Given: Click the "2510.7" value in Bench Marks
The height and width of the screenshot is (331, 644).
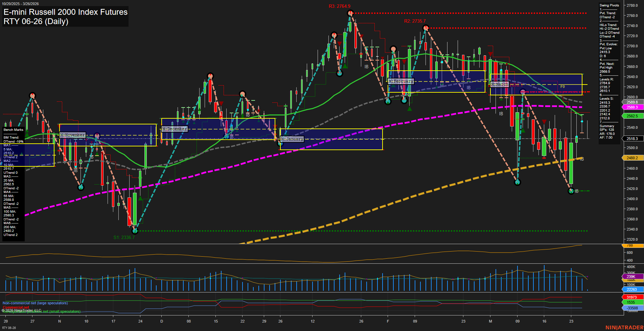Looking at the screenshot, I should (9, 169).
